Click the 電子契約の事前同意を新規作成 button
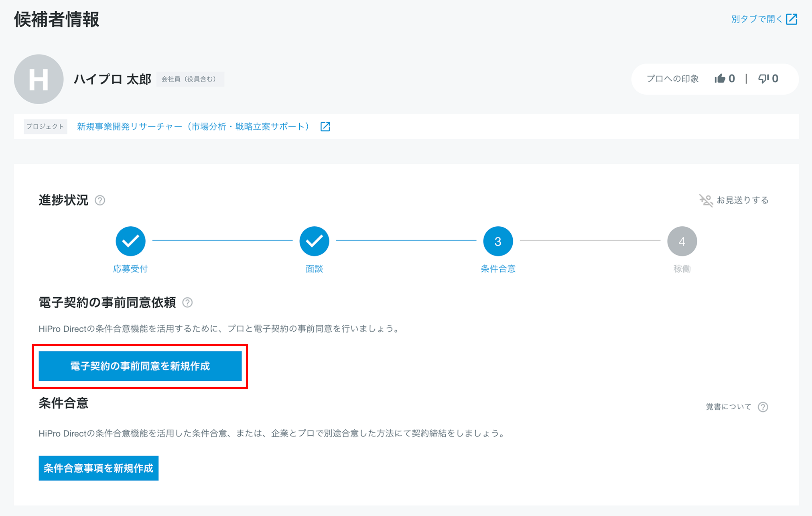This screenshot has width=812, height=516. click(x=140, y=366)
